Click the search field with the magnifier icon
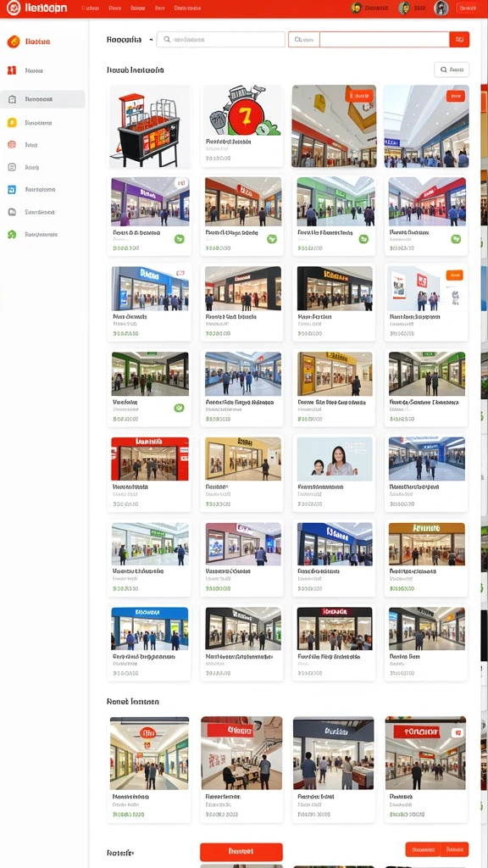The image size is (488, 868). pyautogui.click(x=221, y=39)
